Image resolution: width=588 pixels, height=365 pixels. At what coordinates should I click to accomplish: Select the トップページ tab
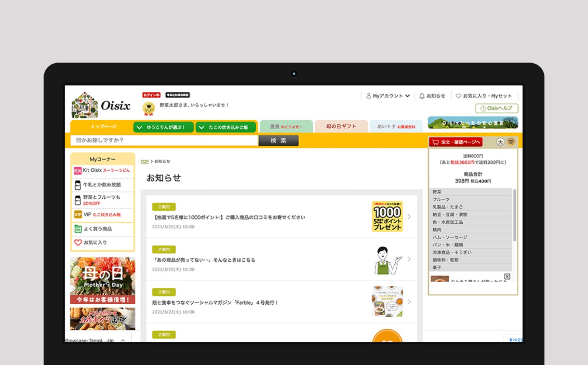point(104,127)
